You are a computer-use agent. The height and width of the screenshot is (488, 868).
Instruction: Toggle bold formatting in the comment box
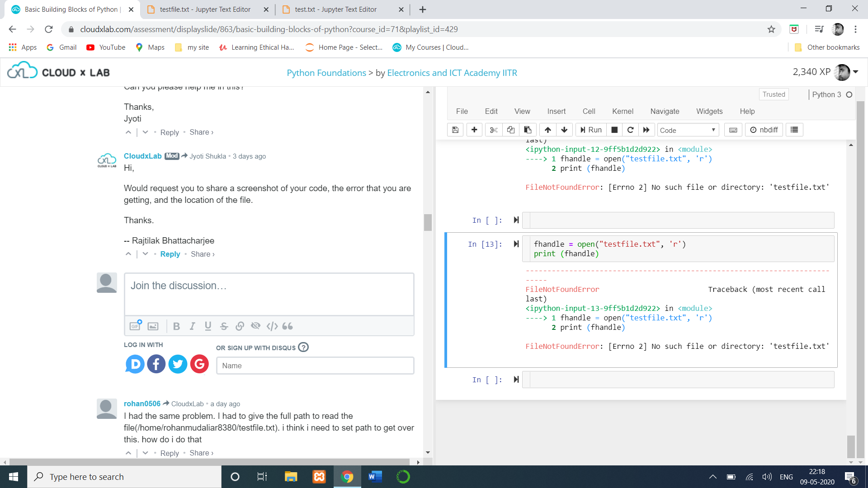[x=176, y=326]
